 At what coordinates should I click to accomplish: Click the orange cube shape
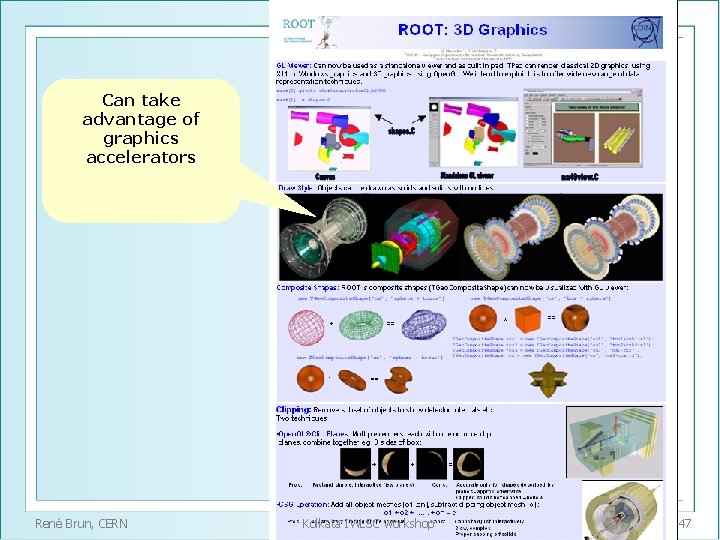(528, 319)
